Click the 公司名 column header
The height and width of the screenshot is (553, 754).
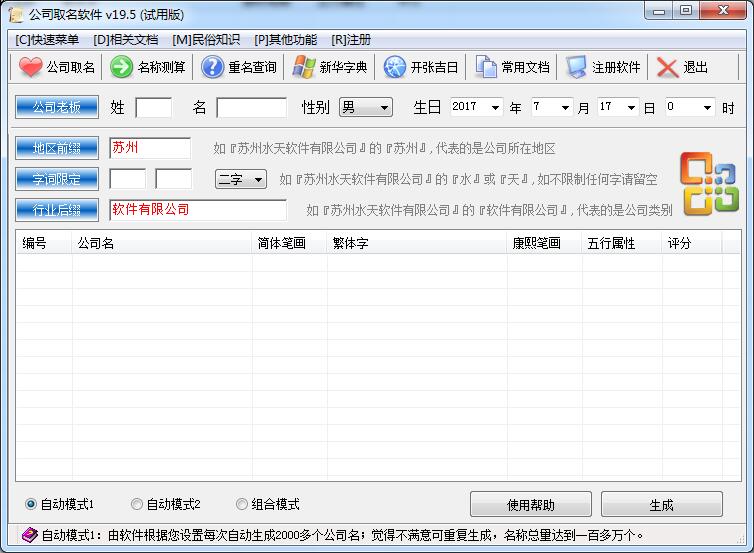[x=162, y=243]
